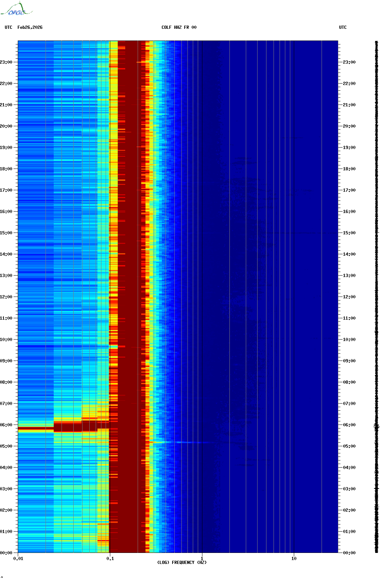The height and width of the screenshot is (581, 392).
Task: Click the 10 Hz frequency axis tick label
Action: [294, 558]
